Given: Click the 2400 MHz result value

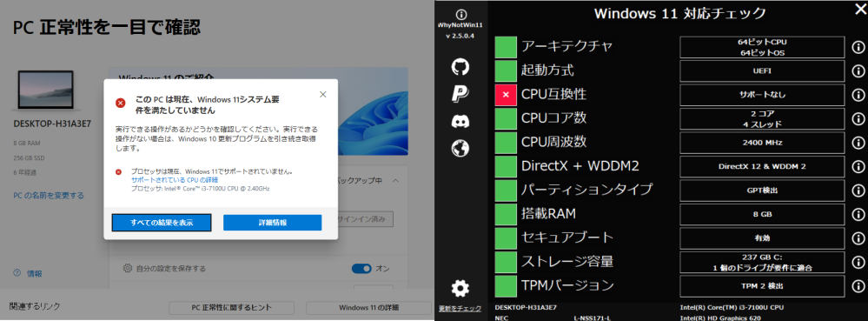Looking at the screenshot, I should 762,143.
